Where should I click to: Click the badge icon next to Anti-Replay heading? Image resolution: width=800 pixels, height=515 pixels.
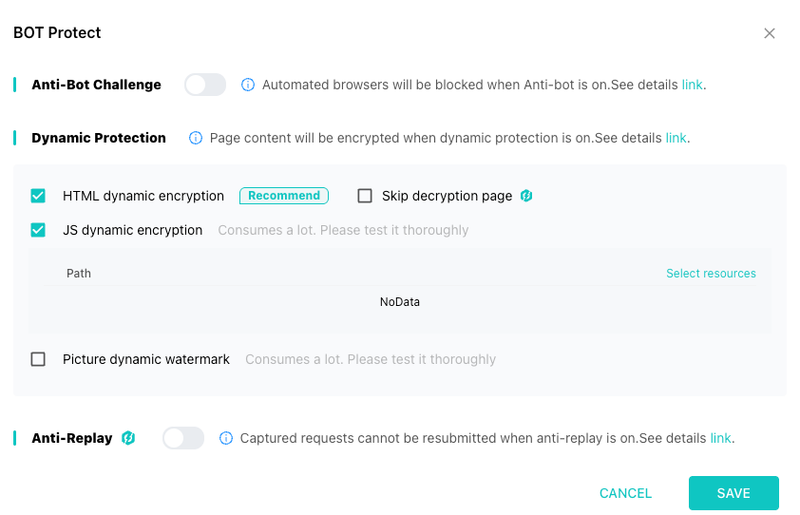click(128, 438)
